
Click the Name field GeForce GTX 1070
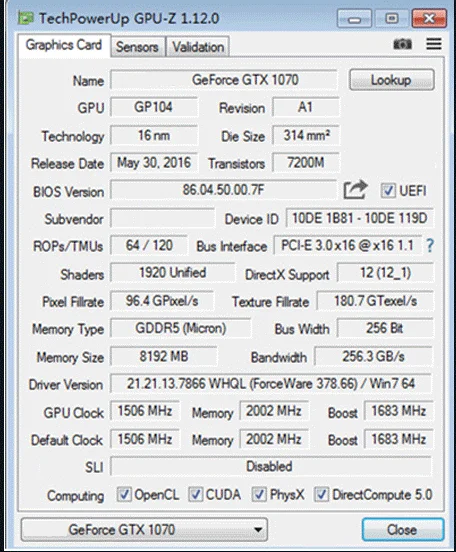224,80
